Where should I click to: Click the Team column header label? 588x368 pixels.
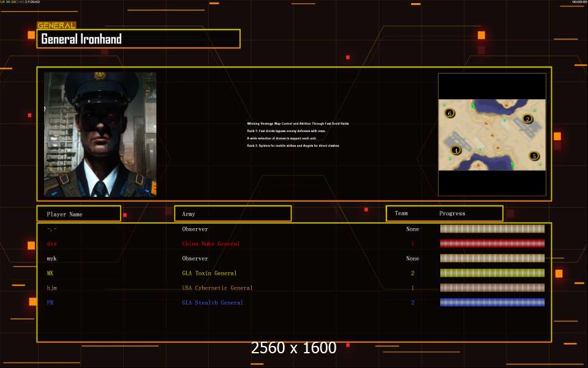pos(401,213)
